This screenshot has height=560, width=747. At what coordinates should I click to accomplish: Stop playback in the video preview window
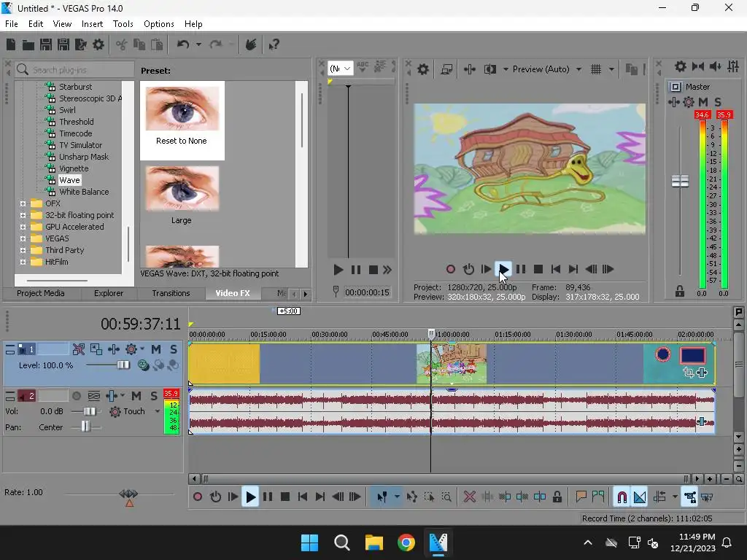click(538, 270)
